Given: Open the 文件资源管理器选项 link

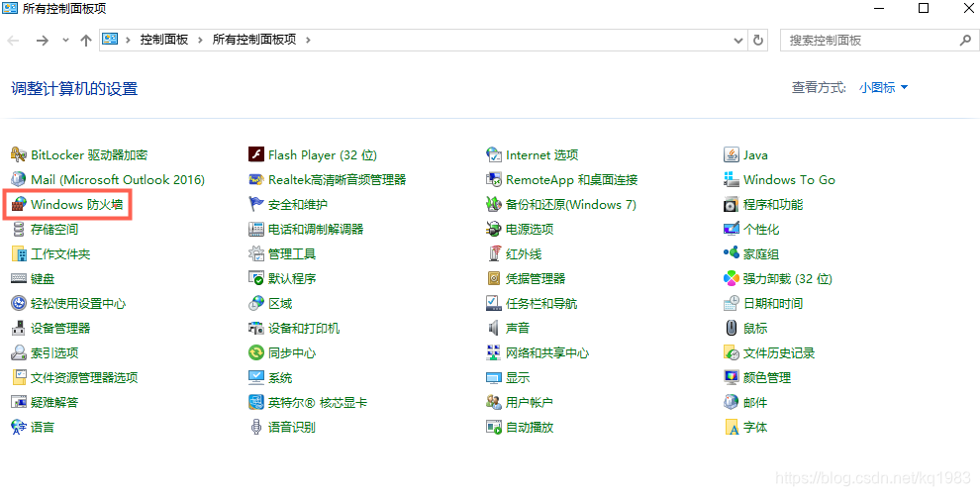Looking at the screenshot, I should [x=84, y=378].
